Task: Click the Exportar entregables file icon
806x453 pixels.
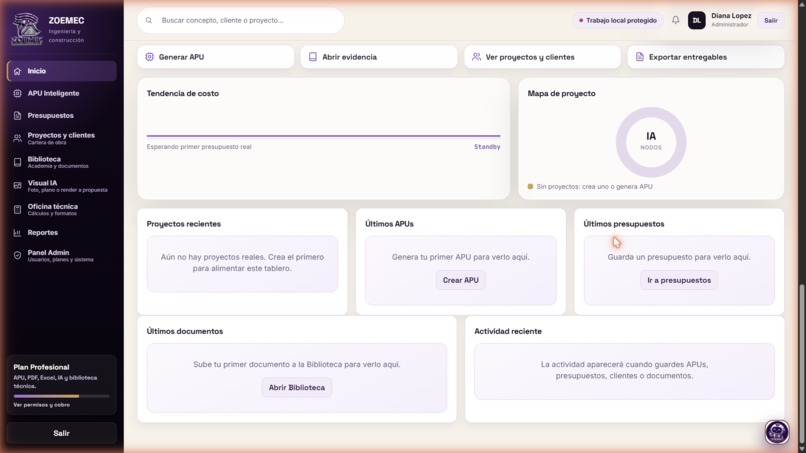Action: [x=639, y=57]
